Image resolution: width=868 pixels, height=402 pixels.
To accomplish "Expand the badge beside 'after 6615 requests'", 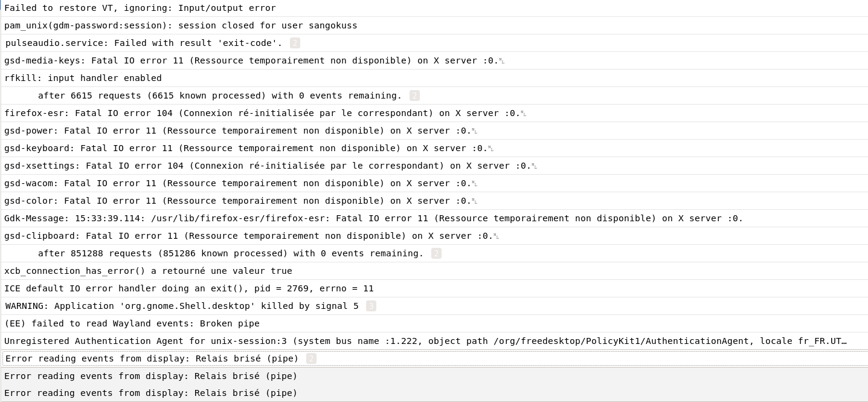I will click(x=414, y=96).
